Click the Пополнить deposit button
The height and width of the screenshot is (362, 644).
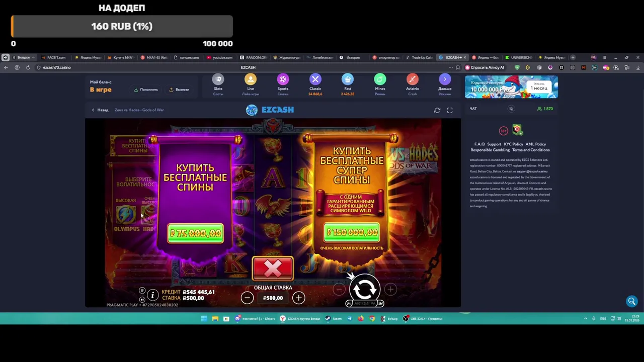[x=146, y=89]
